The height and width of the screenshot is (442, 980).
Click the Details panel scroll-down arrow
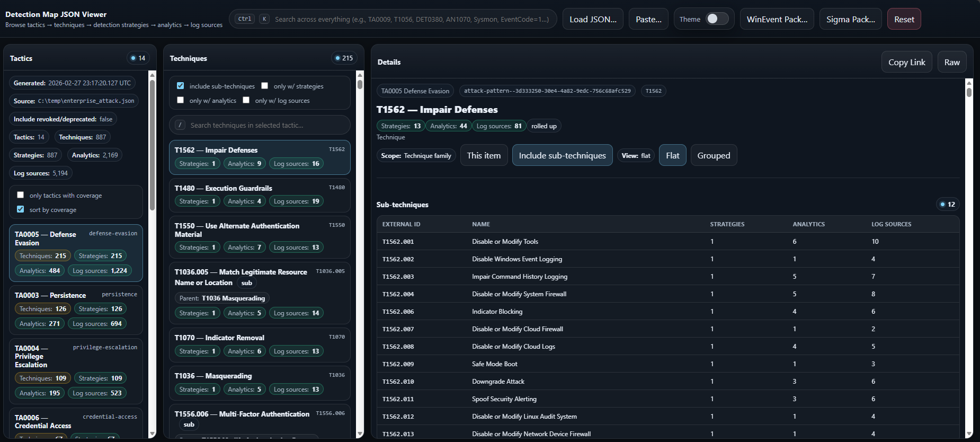[x=969, y=434]
